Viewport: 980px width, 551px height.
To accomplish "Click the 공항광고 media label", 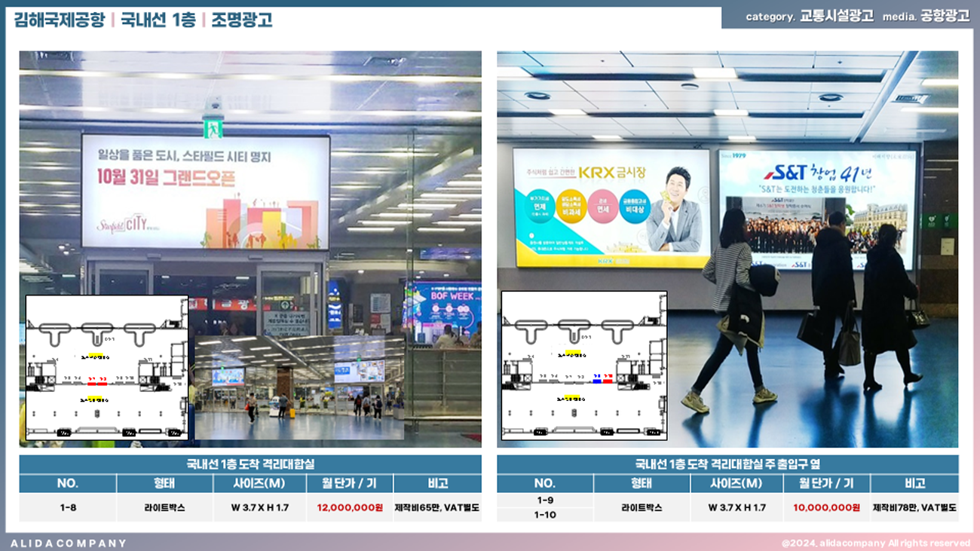I will (945, 17).
